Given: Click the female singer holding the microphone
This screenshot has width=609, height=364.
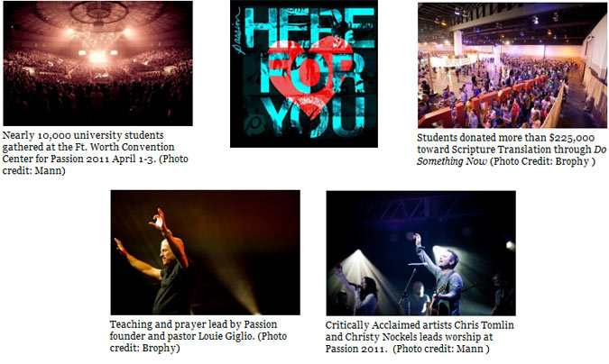Looking at the screenshot, I should coord(365,293).
